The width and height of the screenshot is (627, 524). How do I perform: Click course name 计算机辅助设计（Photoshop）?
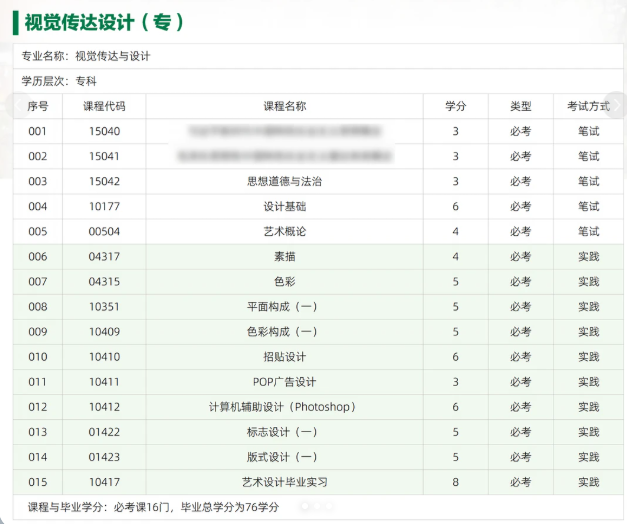coord(282,407)
